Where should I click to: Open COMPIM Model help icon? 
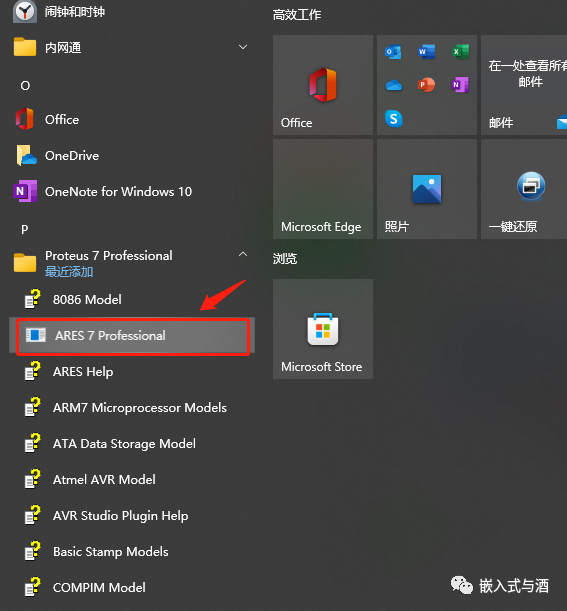pos(33,587)
